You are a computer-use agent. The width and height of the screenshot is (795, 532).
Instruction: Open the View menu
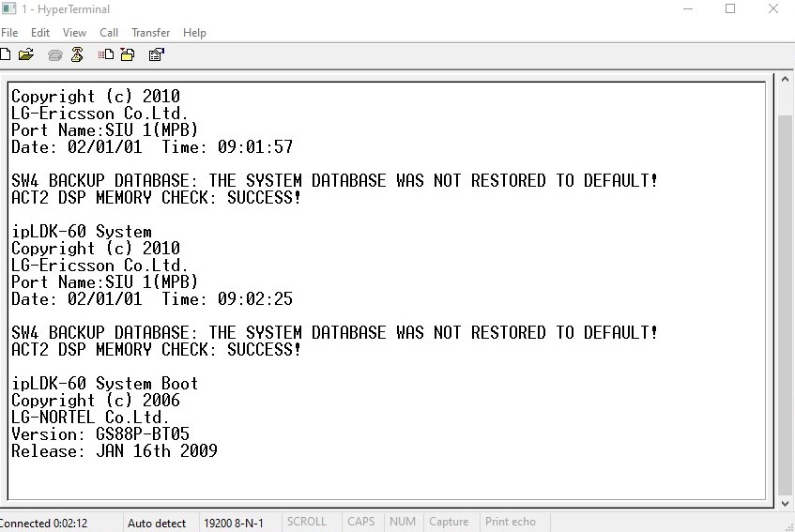click(x=74, y=33)
